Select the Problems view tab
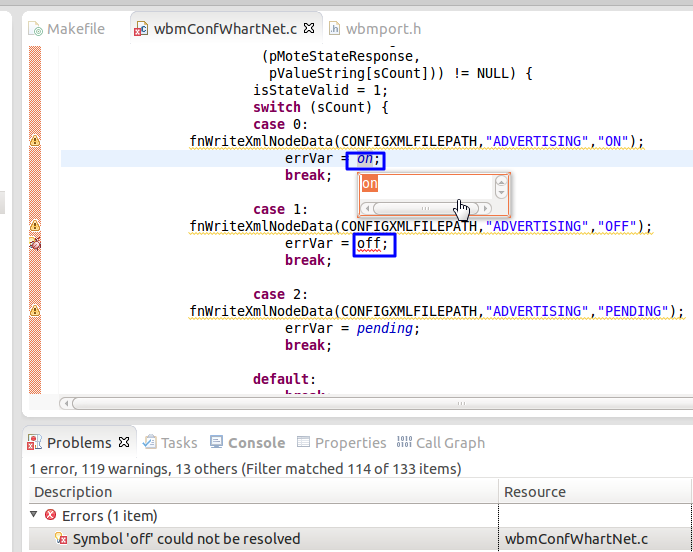The image size is (693, 552). (79, 443)
